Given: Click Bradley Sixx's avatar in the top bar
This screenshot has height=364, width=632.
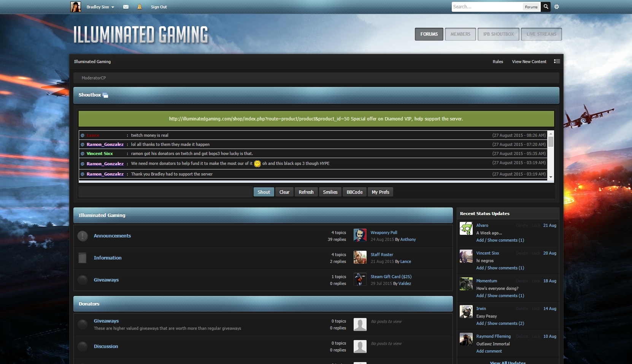Looking at the screenshot, I should point(76,7).
